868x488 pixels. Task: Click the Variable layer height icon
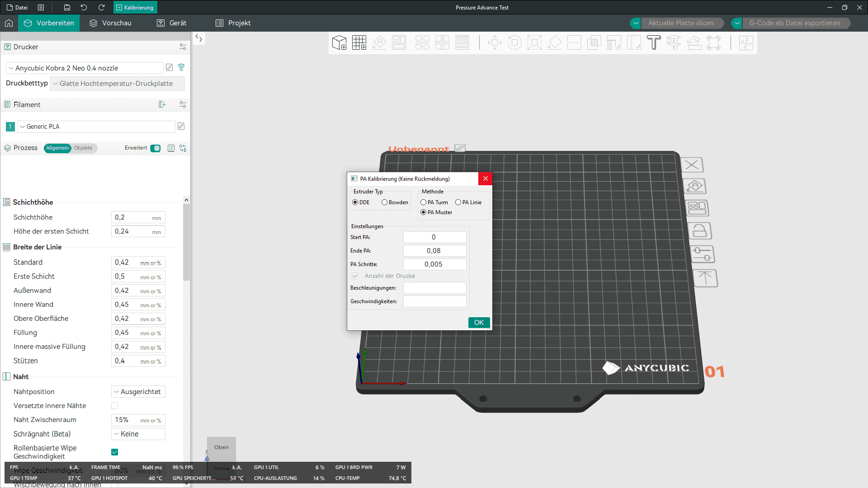(x=462, y=42)
